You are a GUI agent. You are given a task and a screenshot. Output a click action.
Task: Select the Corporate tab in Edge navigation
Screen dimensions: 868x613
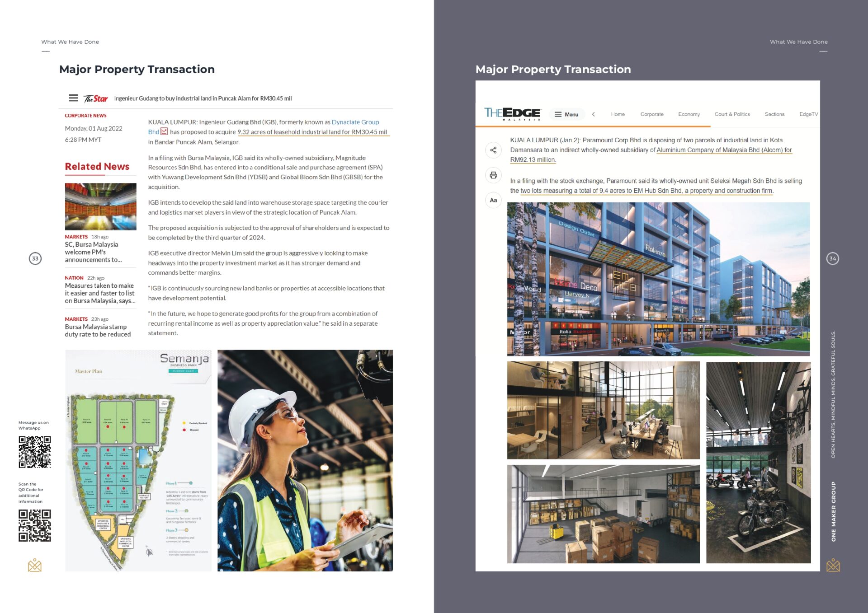click(651, 114)
